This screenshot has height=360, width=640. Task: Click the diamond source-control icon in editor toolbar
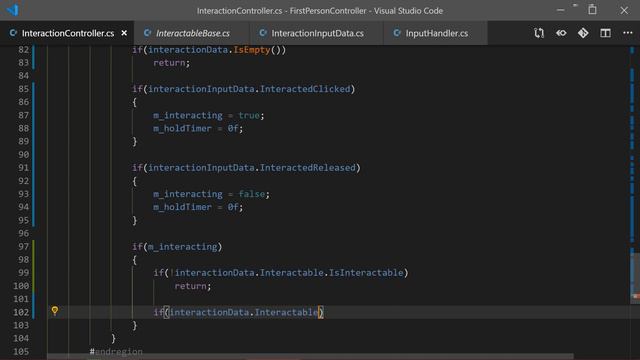point(583,33)
